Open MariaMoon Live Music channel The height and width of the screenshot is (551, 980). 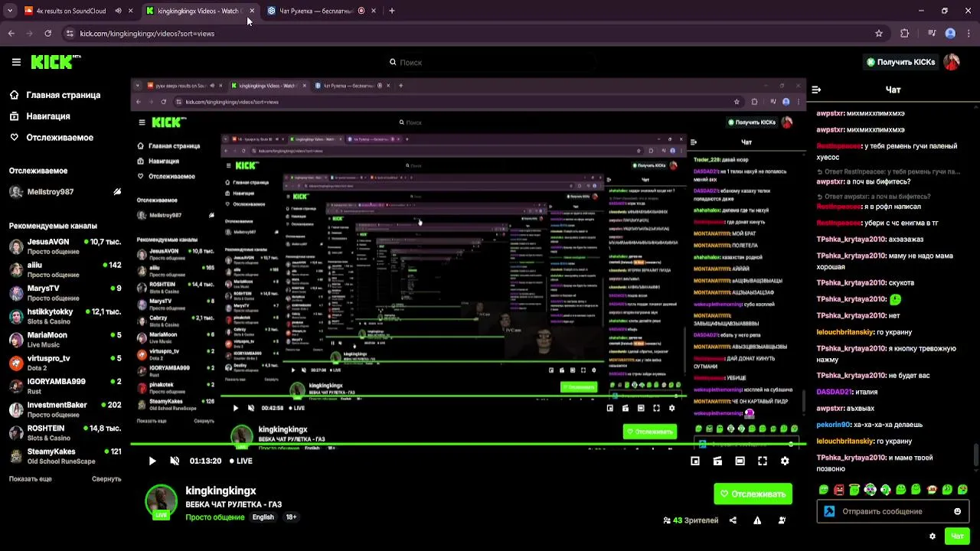[65, 340]
